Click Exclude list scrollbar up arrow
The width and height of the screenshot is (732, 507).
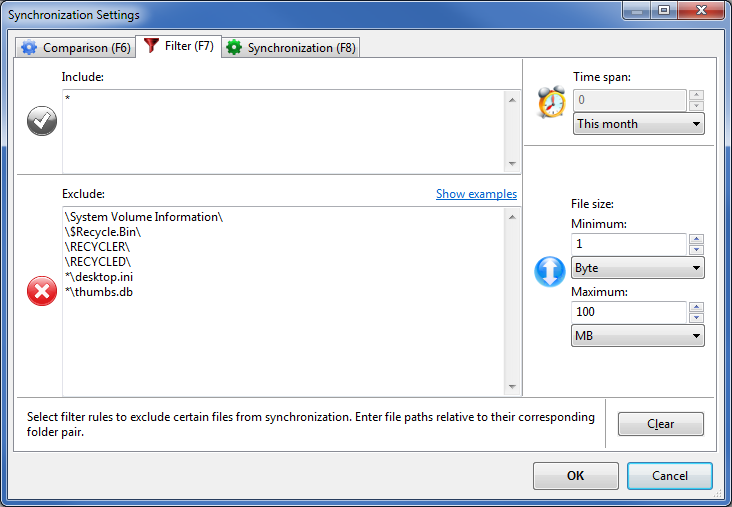tap(512, 217)
